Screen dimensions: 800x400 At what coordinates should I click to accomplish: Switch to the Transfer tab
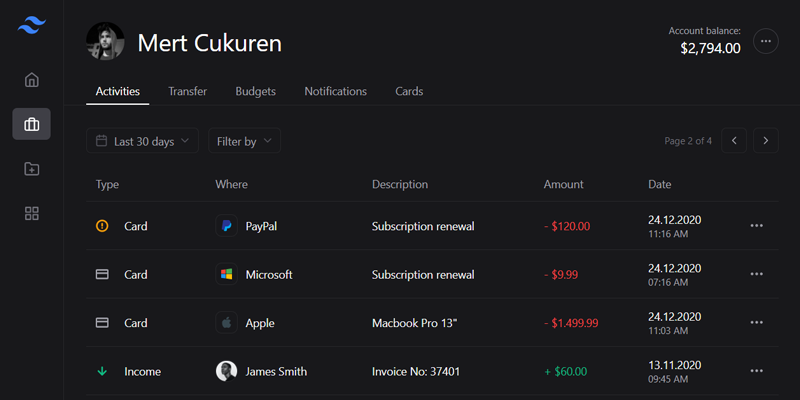[188, 91]
